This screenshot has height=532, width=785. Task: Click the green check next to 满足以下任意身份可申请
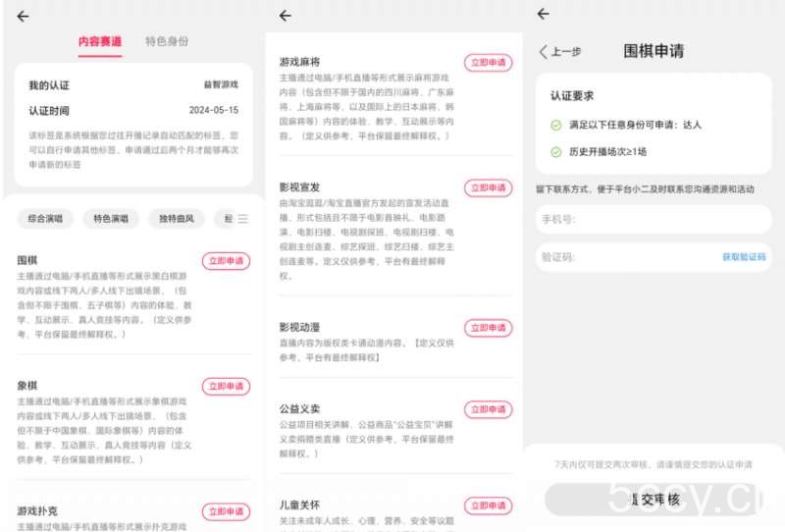(x=555, y=125)
